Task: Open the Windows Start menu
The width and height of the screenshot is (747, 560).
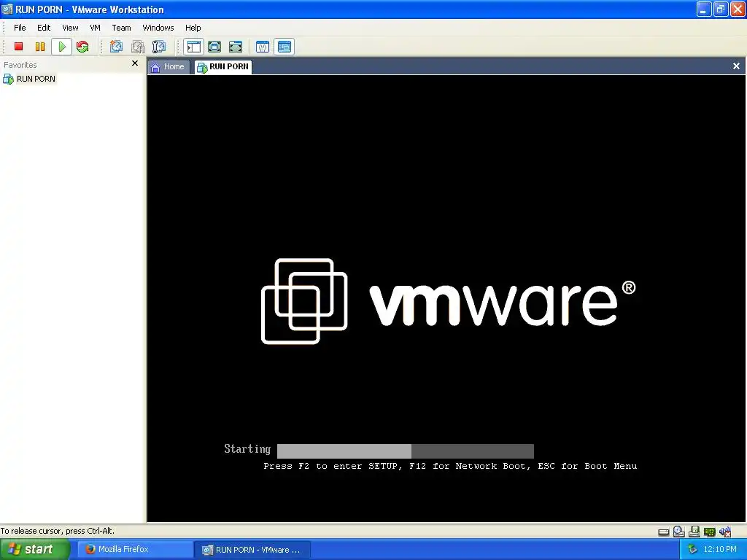Action: pyautogui.click(x=35, y=550)
